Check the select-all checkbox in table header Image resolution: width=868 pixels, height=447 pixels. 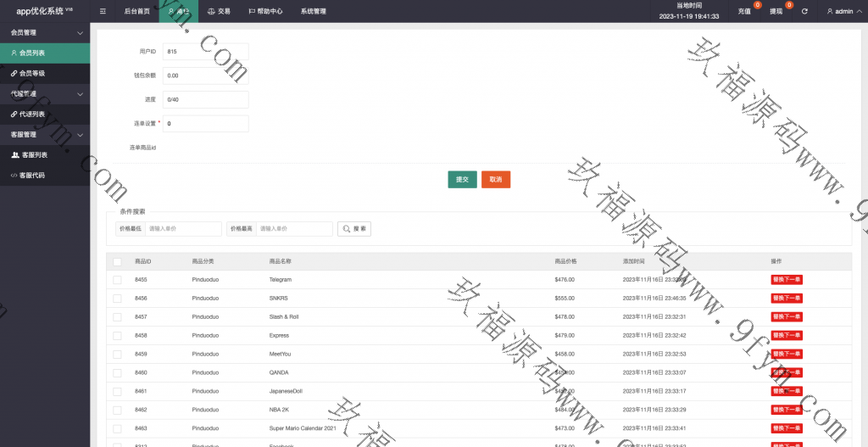coord(117,261)
